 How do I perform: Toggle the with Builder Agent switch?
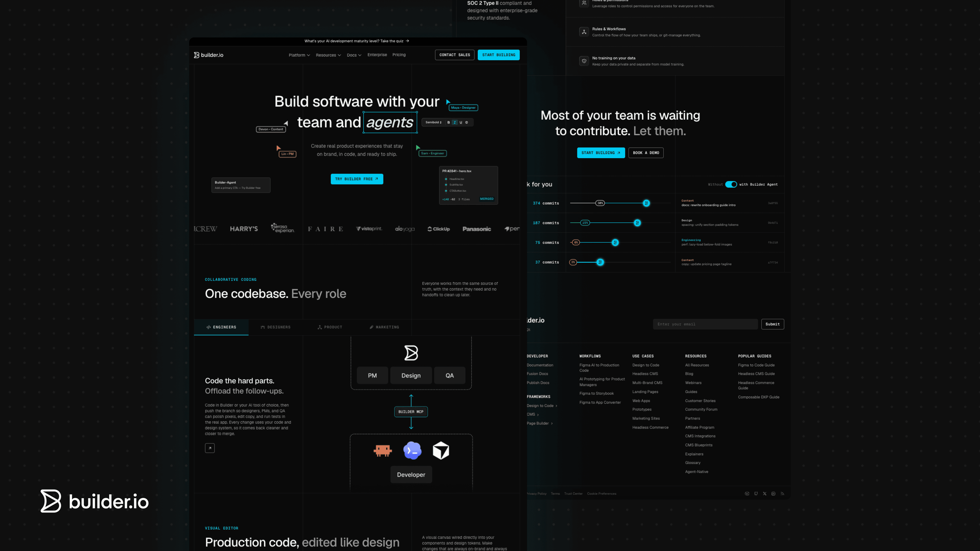tap(731, 184)
